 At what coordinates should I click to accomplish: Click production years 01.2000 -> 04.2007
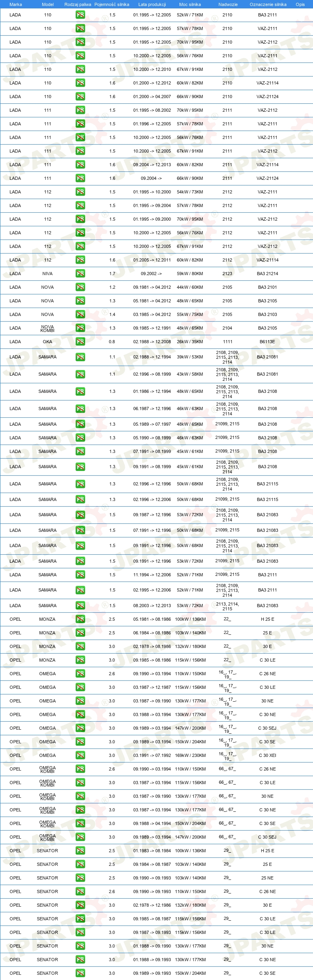point(152,97)
